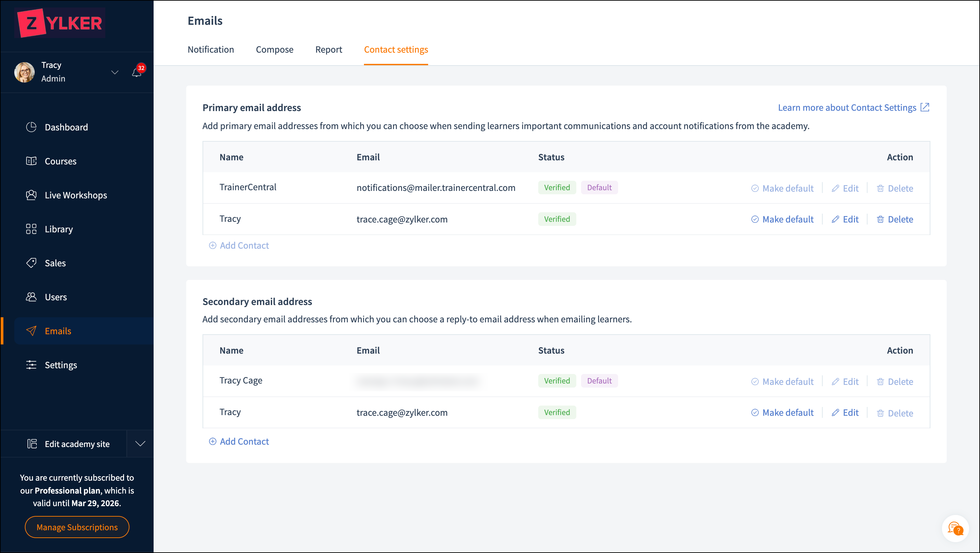Click the Courses book icon
Screen dimensions: 980x553
31,161
